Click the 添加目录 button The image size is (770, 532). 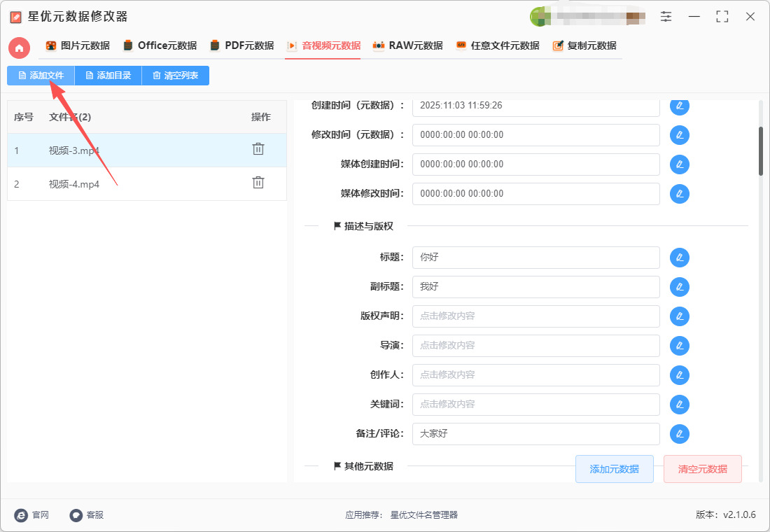tap(108, 76)
